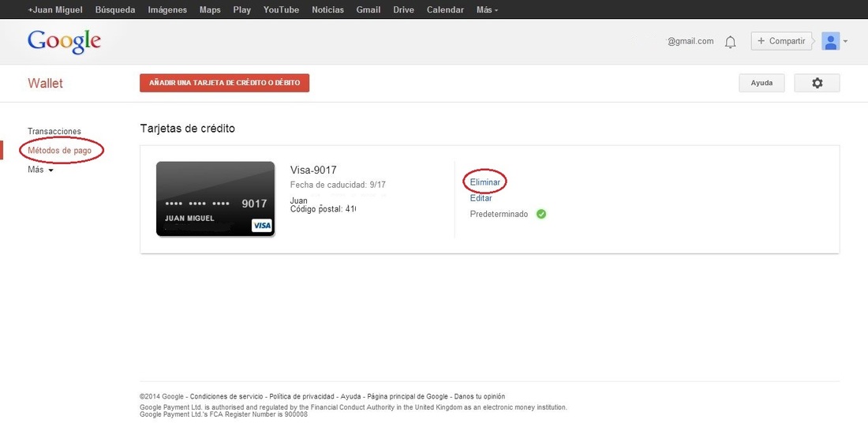Click the Ayuda button
The height and width of the screenshot is (423, 868).
tap(761, 83)
